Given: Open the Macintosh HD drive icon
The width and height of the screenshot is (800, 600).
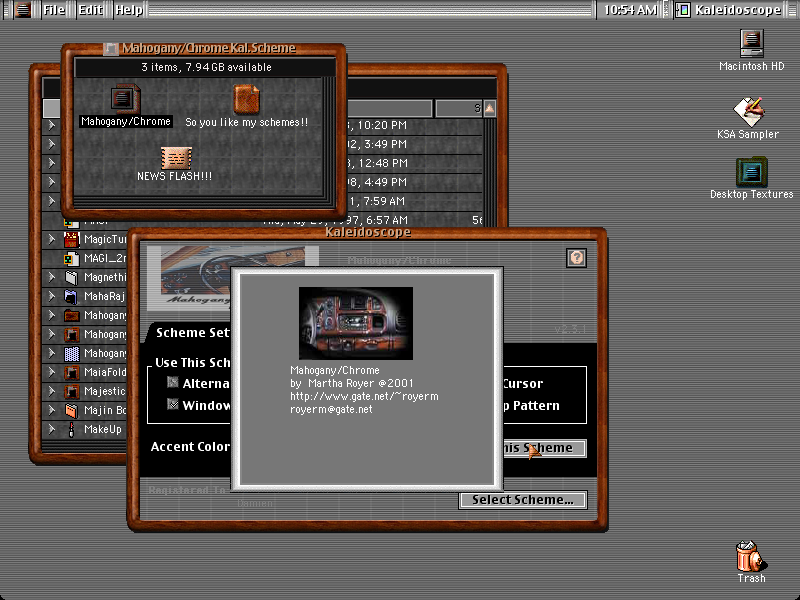Looking at the screenshot, I should [x=752, y=43].
